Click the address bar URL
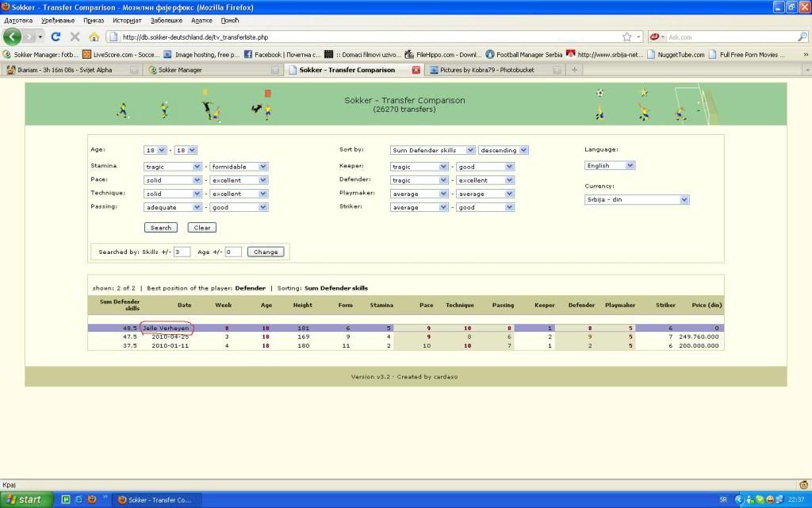This screenshot has width=812, height=508. pos(195,37)
